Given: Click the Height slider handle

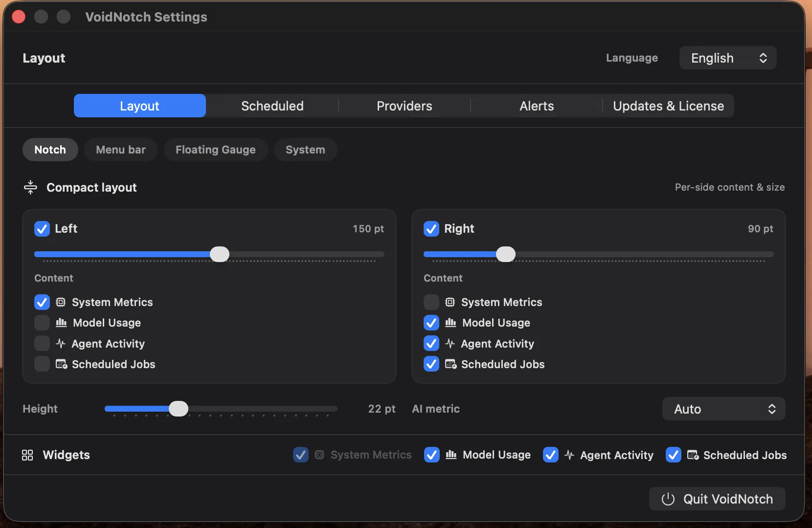Looking at the screenshot, I should 179,409.
